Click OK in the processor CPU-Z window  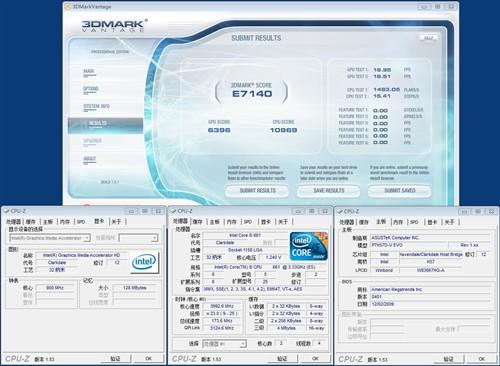point(315,359)
